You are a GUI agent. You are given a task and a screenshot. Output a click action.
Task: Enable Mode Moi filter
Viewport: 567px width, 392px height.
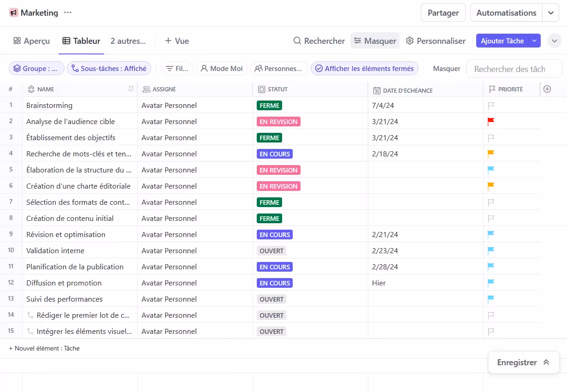point(222,69)
